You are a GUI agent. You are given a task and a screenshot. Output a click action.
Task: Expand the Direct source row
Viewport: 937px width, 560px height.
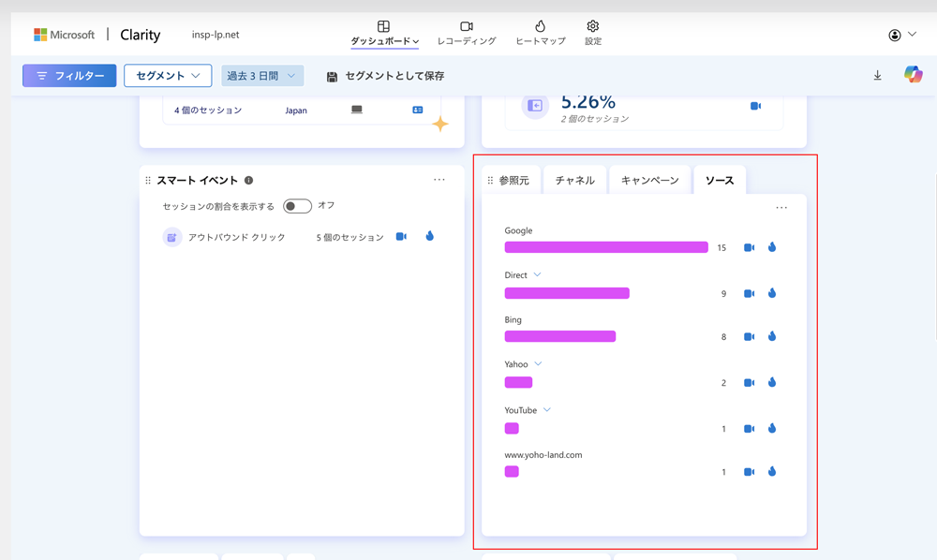pos(537,274)
